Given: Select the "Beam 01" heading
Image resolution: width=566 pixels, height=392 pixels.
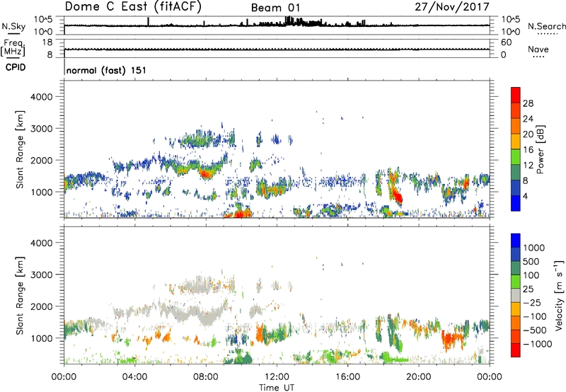Looking at the screenshot, I should point(275,8).
